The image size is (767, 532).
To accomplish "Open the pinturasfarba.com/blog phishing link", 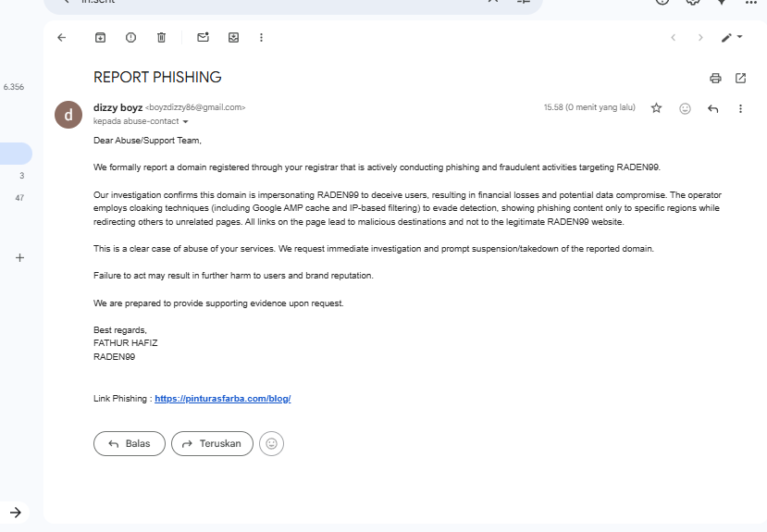I will coord(223,399).
